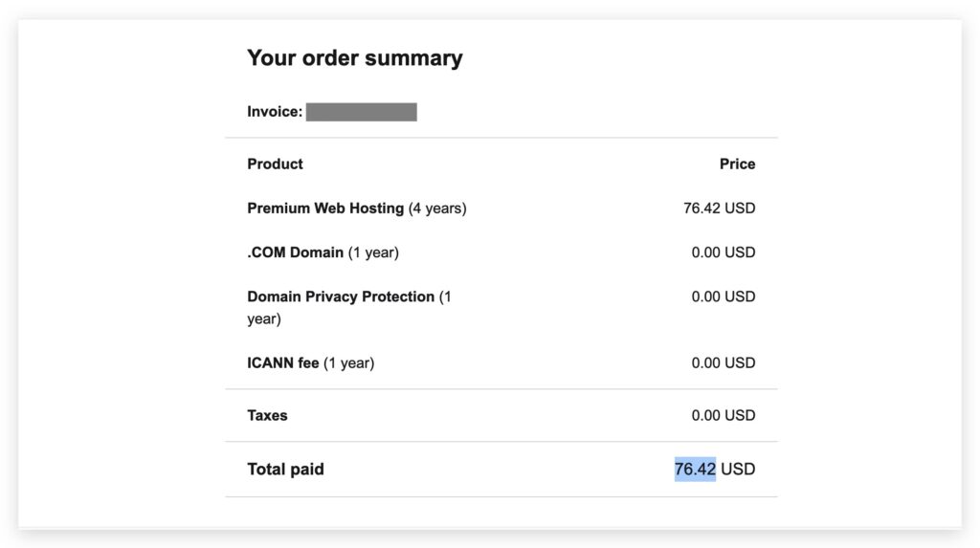Click the redacted gray invoice number block
This screenshot has height=548, width=980.
tap(361, 112)
